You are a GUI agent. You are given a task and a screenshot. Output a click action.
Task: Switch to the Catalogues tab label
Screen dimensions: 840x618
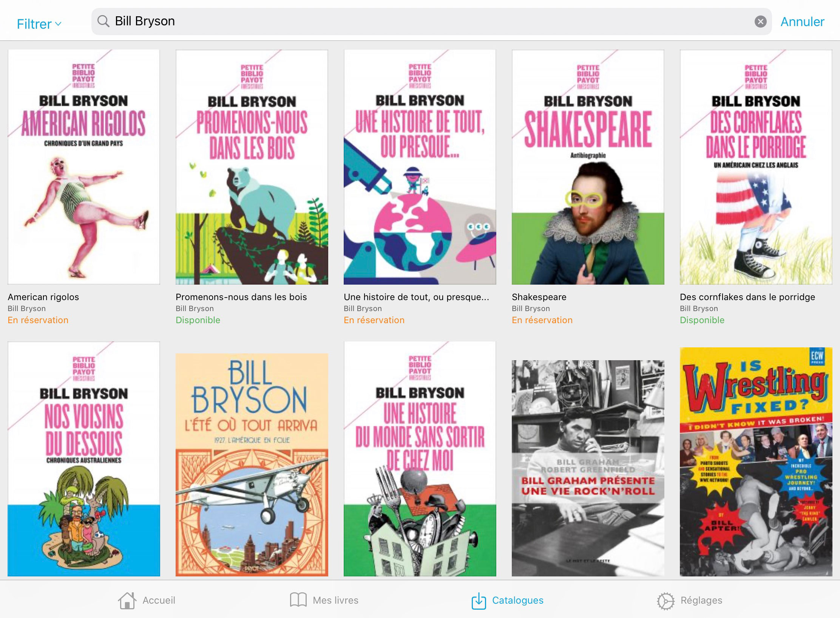point(517,600)
